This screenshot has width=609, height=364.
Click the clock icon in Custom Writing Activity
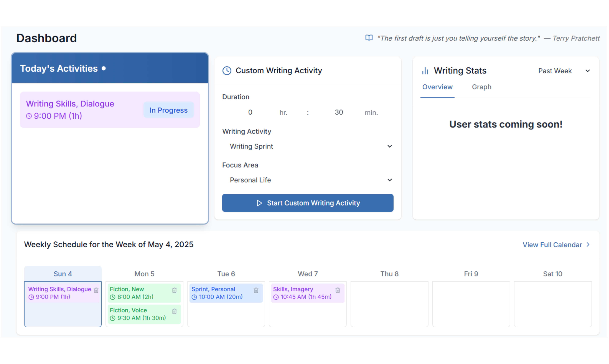(227, 71)
